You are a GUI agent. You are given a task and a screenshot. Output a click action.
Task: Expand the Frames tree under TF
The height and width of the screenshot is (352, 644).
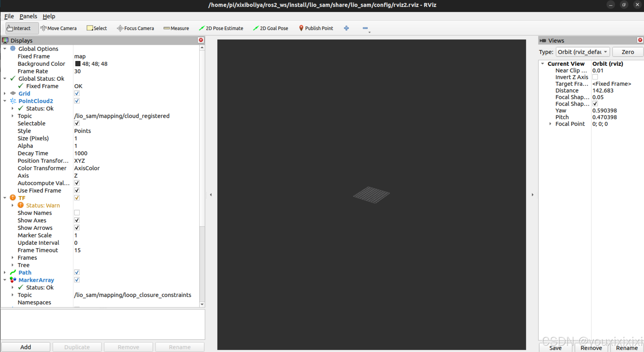[x=12, y=258]
